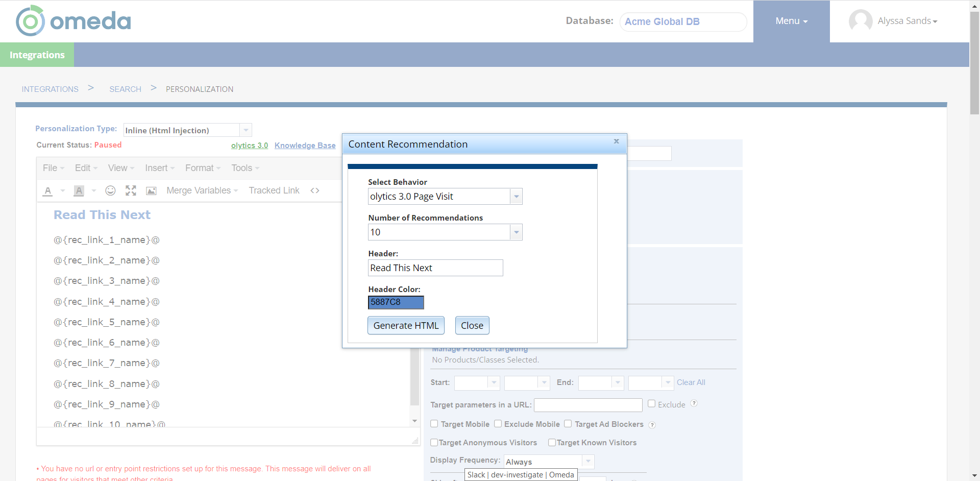This screenshot has height=481, width=980.
Task: Click the Header Color swatch field
Action: pyautogui.click(x=396, y=302)
